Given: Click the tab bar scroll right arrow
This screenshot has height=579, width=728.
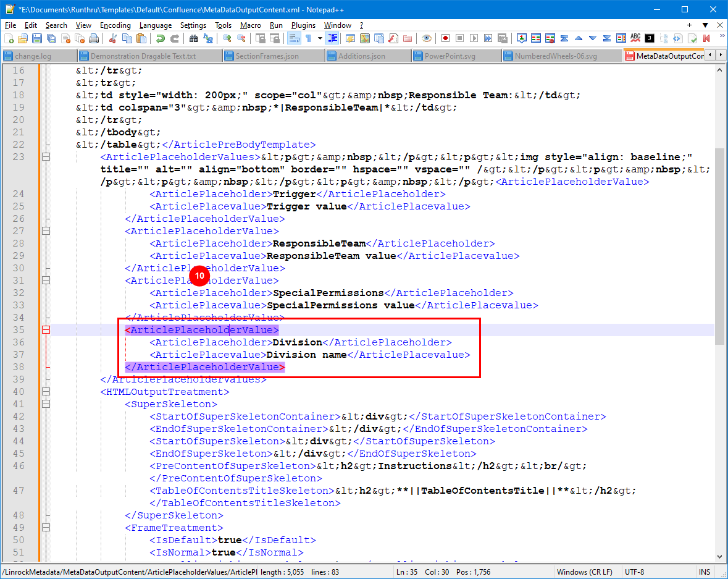Looking at the screenshot, I should (720, 56).
